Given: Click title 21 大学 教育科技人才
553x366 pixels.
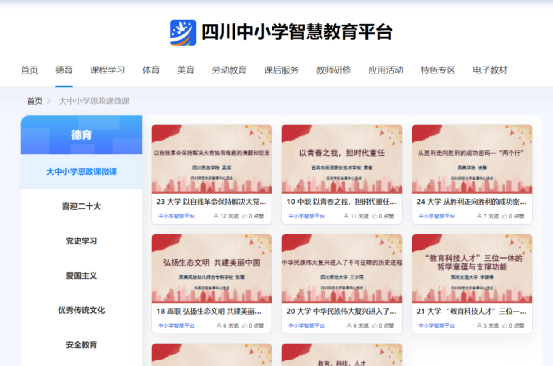Looking at the screenshot, I should [472, 311].
